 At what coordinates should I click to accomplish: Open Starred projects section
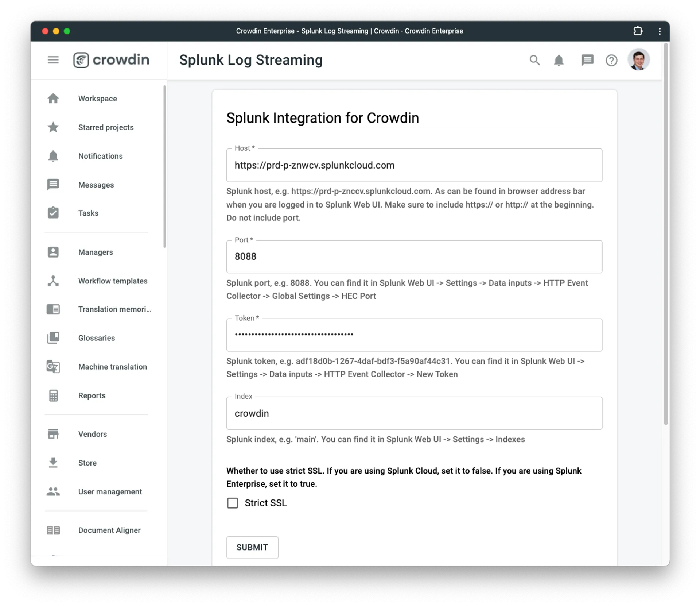click(x=106, y=127)
